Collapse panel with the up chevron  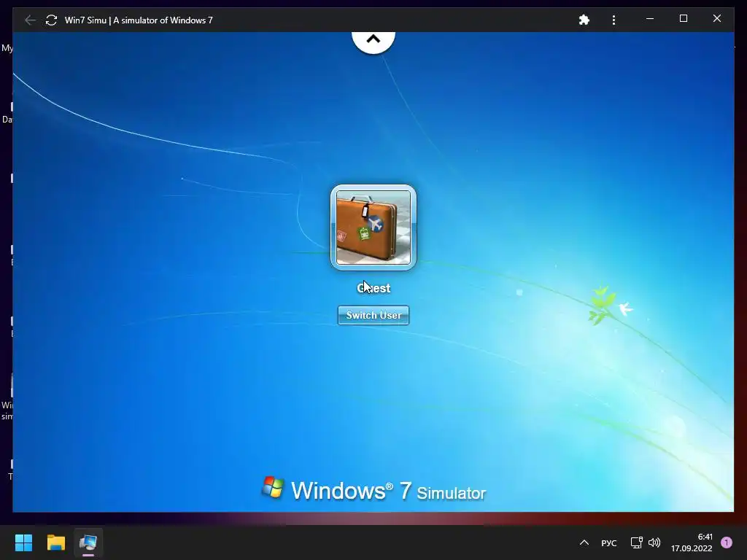(373, 40)
